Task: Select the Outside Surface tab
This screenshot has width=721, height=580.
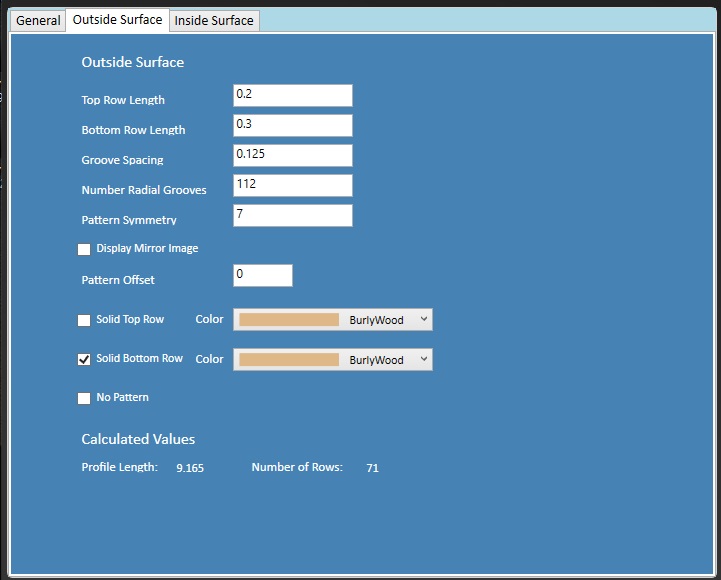Action: pyautogui.click(x=117, y=20)
